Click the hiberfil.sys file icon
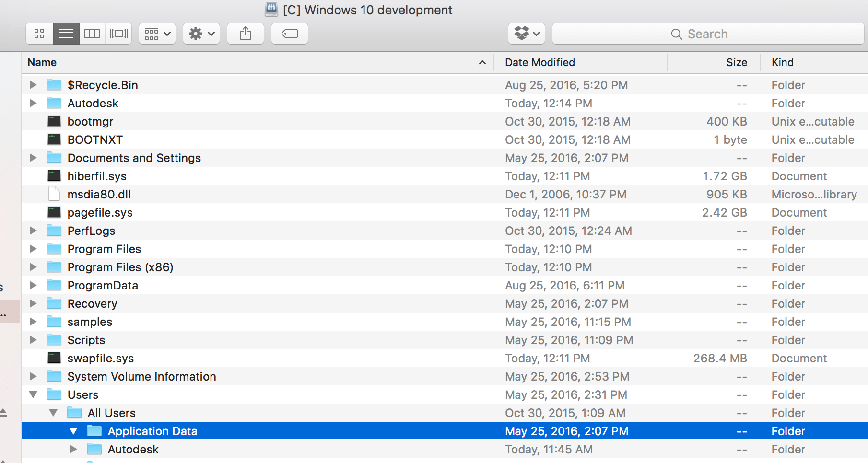 [x=54, y=176]
